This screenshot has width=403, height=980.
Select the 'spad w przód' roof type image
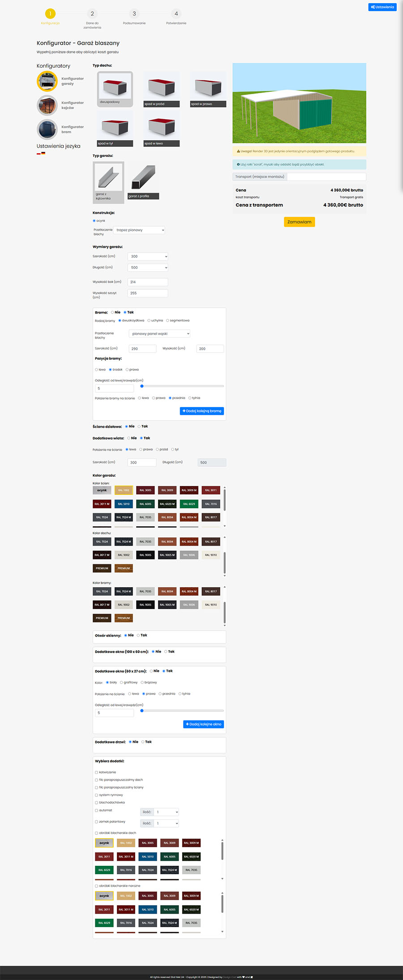[161, 87]
